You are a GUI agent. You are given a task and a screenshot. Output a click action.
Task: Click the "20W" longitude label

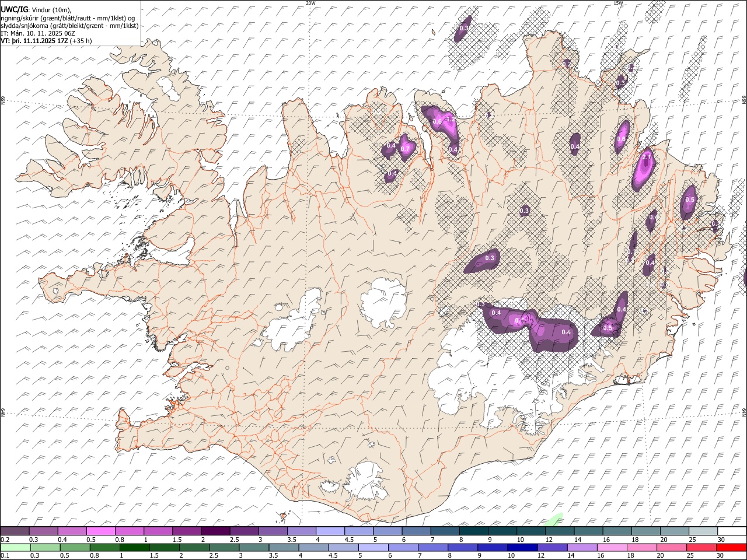pos(310,3)
